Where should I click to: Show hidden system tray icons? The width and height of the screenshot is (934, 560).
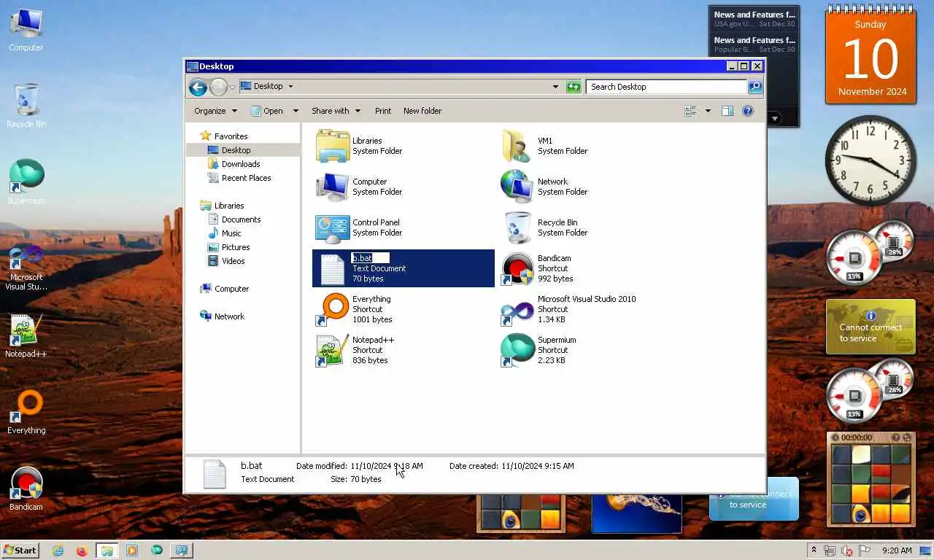pos(814,551)
